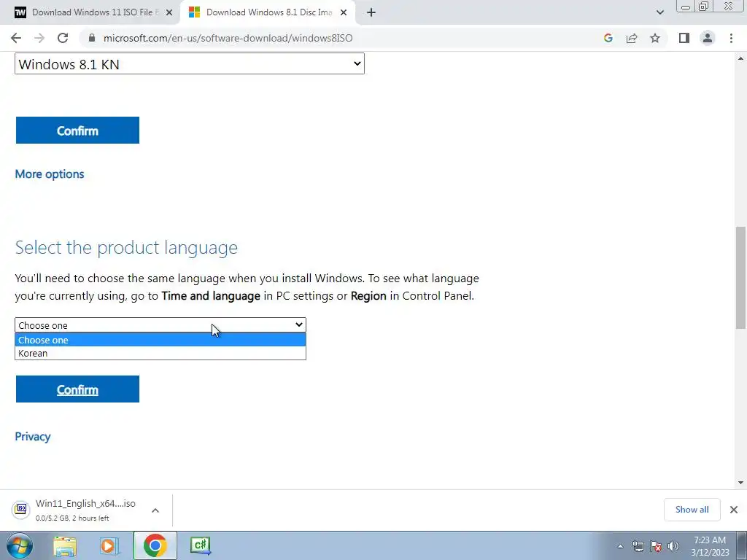Screen dimensions: 747x560
Task: Click the browser forward arrow
Action: click(39, 38)
